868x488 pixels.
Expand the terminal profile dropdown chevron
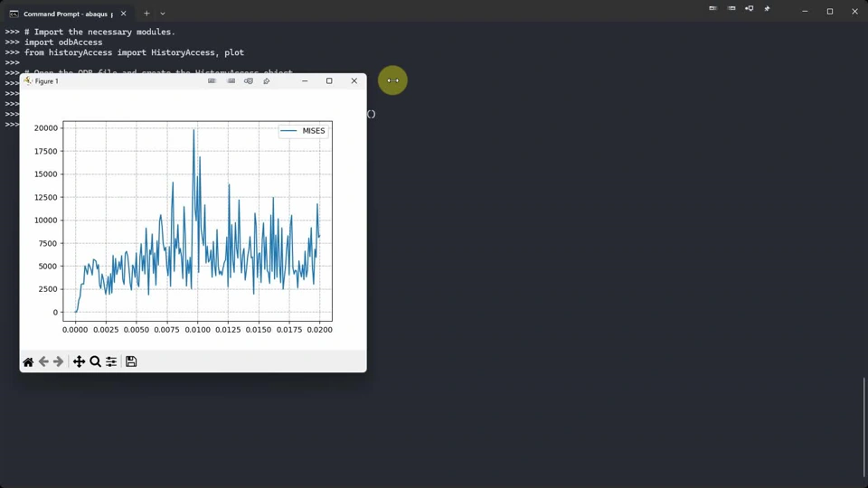point(163,14)
